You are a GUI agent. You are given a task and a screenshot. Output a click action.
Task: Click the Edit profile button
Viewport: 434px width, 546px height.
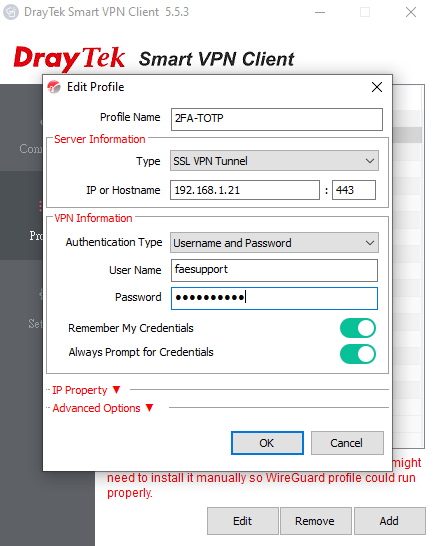243,521
